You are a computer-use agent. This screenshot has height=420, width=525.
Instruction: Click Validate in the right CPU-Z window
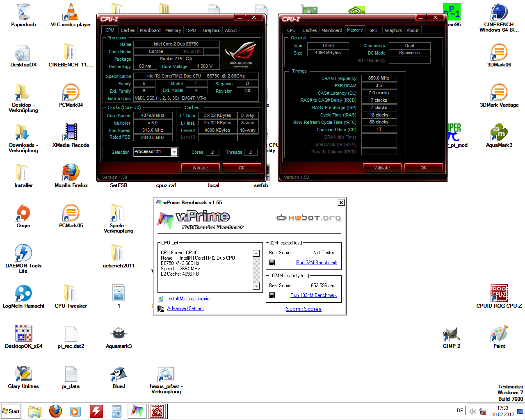coord(382,168)
